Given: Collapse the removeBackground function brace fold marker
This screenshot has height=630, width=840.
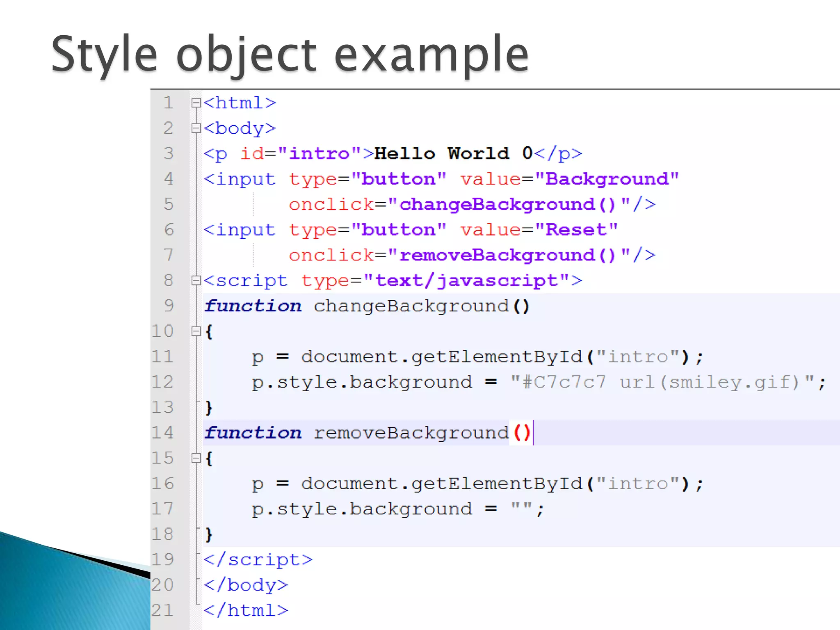Looking at the screenshot, I should [196, 458].
